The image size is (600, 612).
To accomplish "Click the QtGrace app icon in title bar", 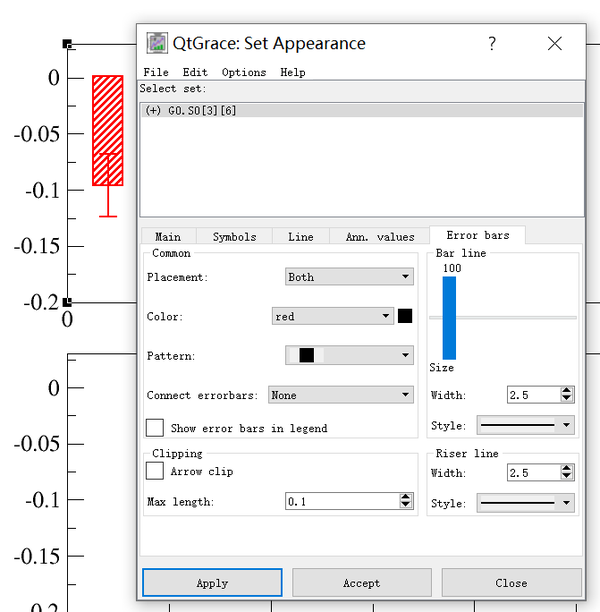I will coord(157,43).
